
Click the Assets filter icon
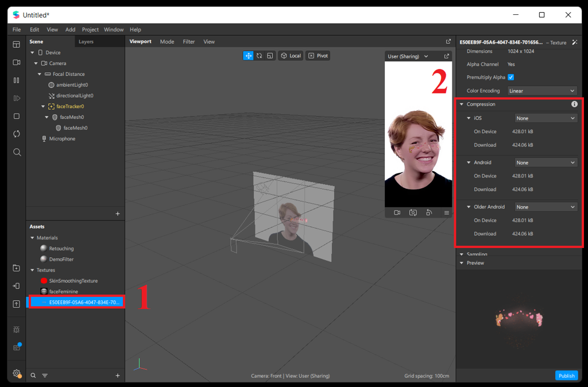[x=45, y=376]
